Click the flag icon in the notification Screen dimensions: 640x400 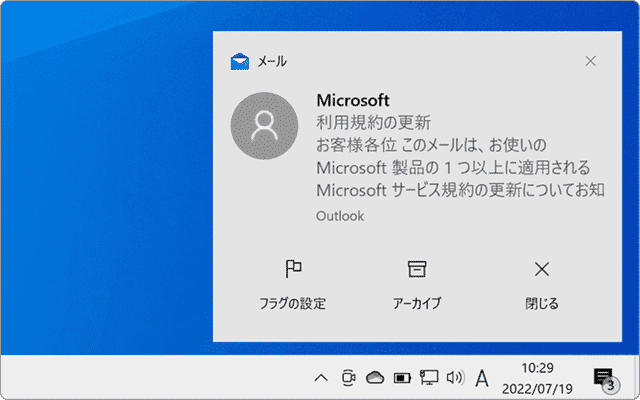293,269
